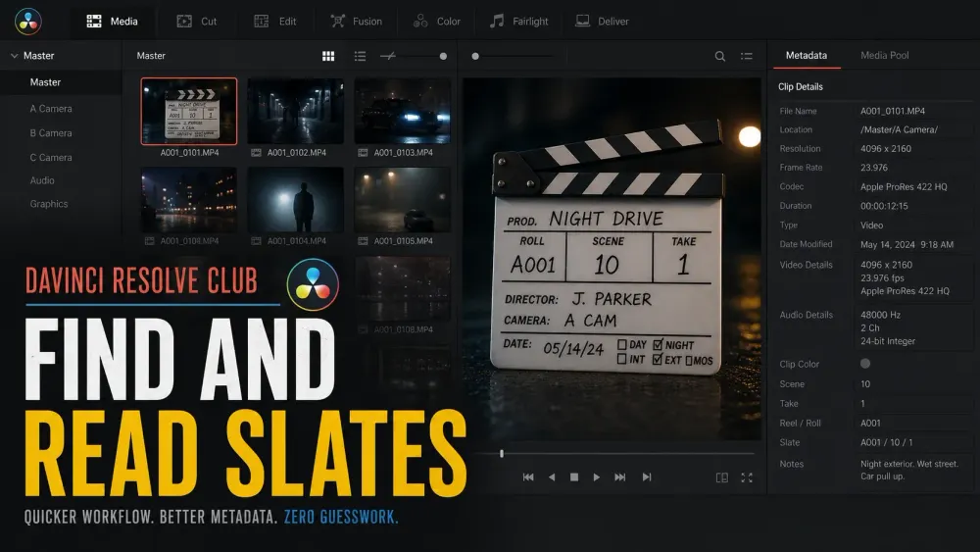Stop playback in the viewer
The width and height of the screenshot is (980, 552).
click(x=573, y=477)
